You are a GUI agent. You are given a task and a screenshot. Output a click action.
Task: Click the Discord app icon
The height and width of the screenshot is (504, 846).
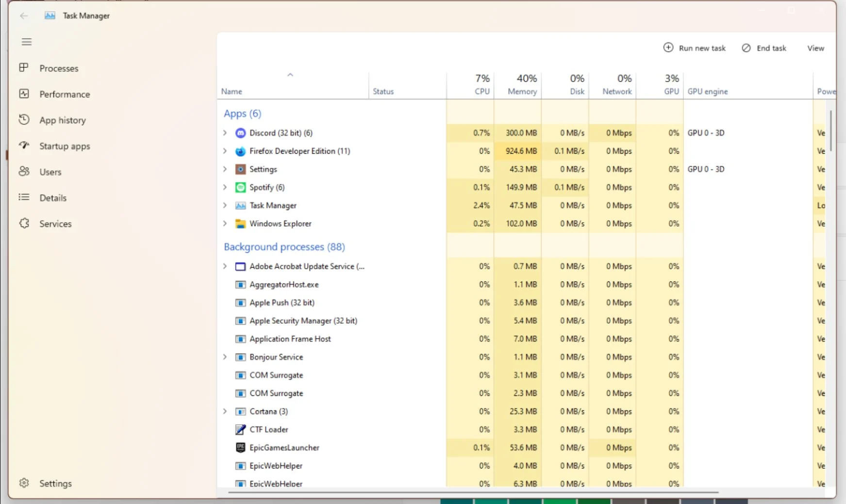tap(240, 133)
